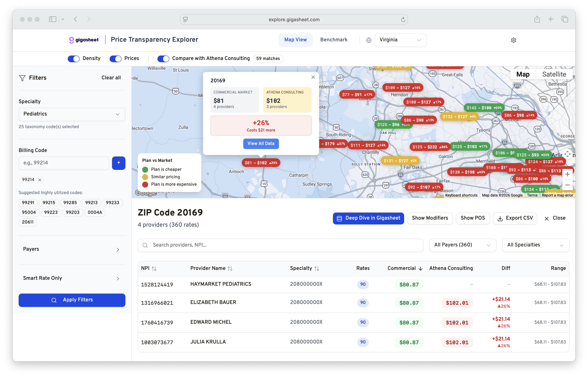This screenshot has height=377, width=588.
Task: Click the Deep Dive in Gigasheet button
Action: tap(368, 218)
